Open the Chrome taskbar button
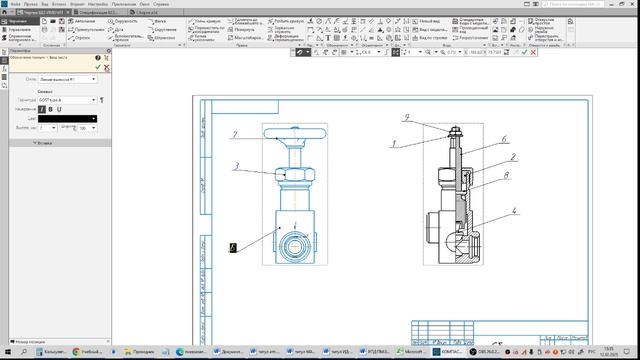This screenshot has height=360, width=640. tap(87, 351)
